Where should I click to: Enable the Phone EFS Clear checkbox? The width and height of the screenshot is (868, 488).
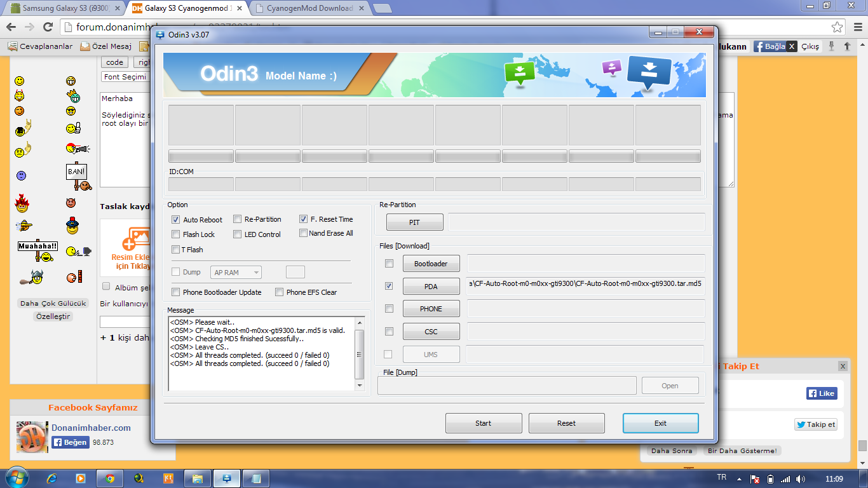point(279,292)
